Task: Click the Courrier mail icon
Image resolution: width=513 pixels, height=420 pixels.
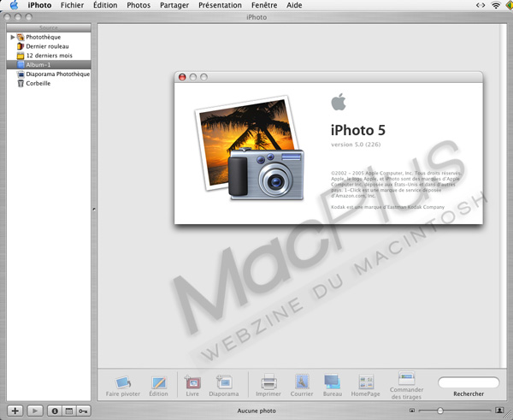Action: pyautogui.click(x=302, y=382)
